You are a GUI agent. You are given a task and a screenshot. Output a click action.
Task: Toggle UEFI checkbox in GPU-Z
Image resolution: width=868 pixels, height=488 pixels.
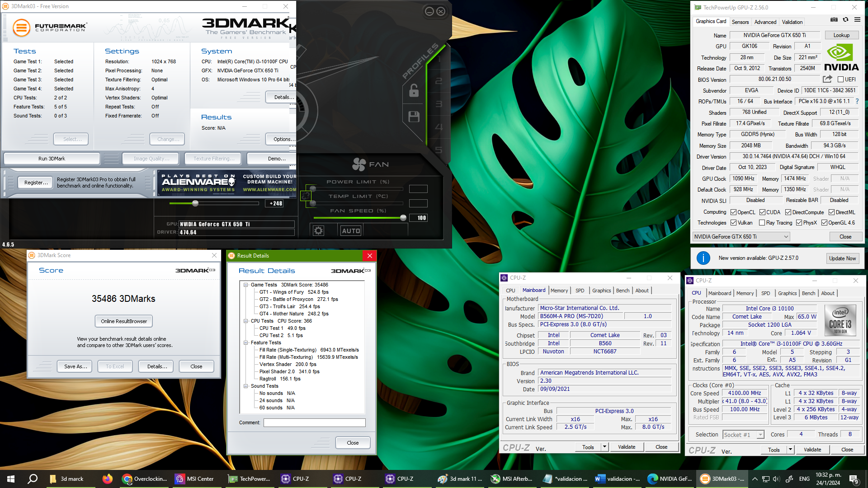click(x=841, y=80)
